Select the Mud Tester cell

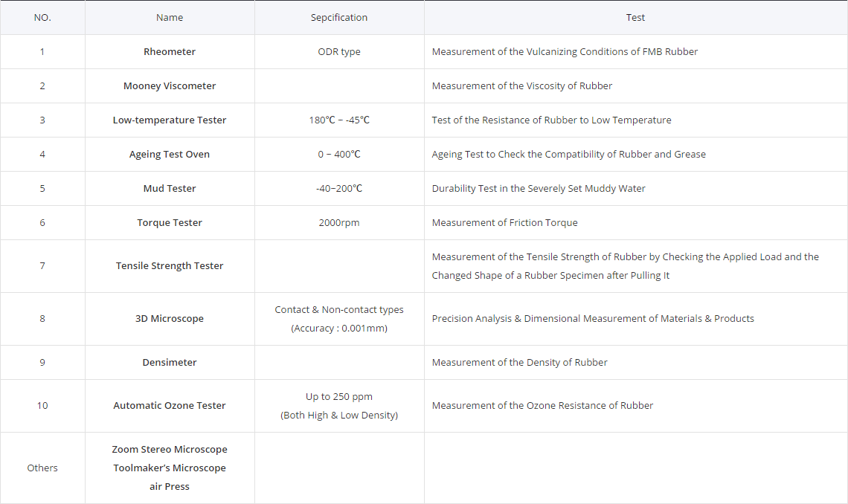[x=170, y=189]
